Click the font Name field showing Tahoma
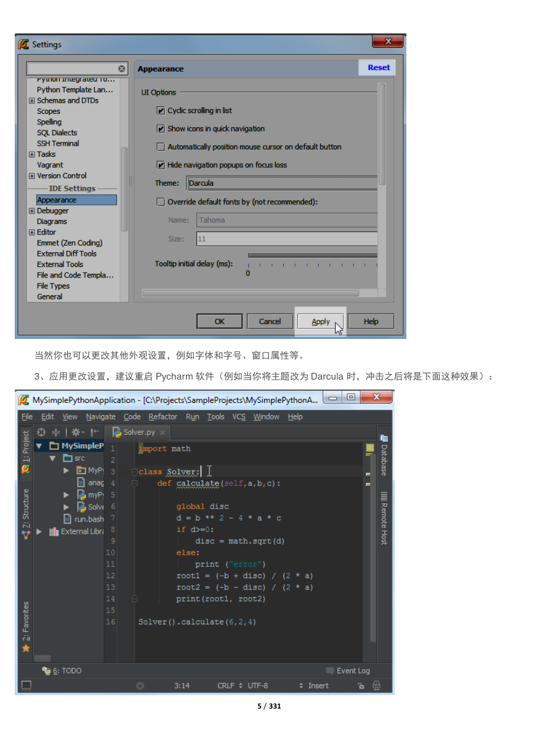 pos(287,220)
